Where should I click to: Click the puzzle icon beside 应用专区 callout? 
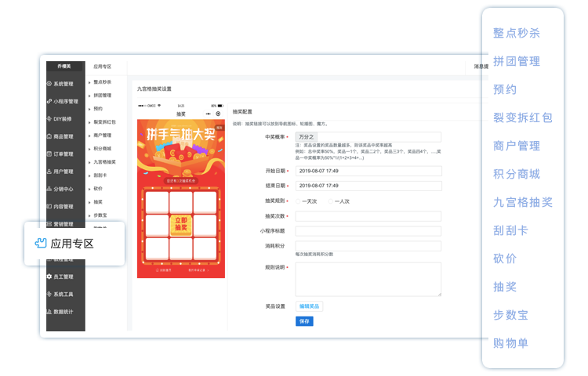(x=41, y=244)
